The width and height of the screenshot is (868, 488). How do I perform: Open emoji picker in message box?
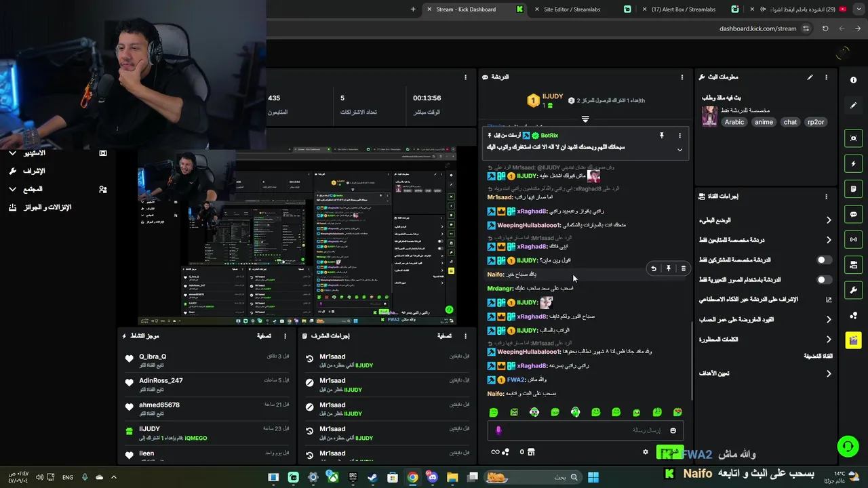(673, 430)
